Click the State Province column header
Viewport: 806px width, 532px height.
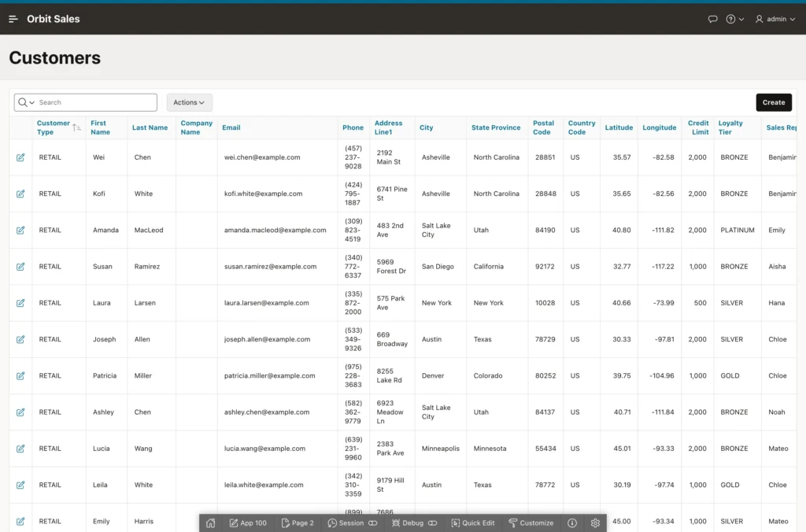496,127
